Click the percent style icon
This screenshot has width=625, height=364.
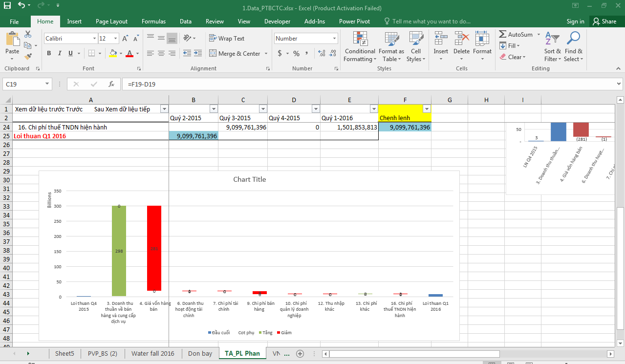(296, 53)
